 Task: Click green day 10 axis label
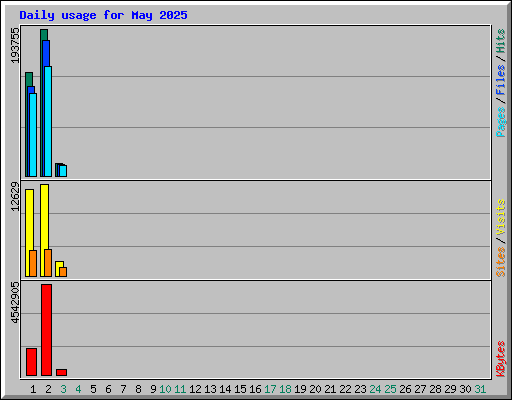coord(165,389)
